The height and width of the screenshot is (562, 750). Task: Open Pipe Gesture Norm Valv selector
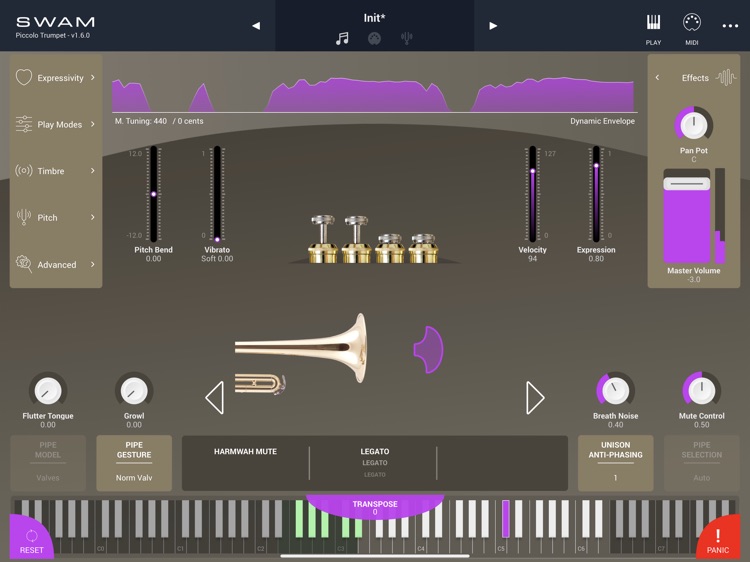coord(134,463)
